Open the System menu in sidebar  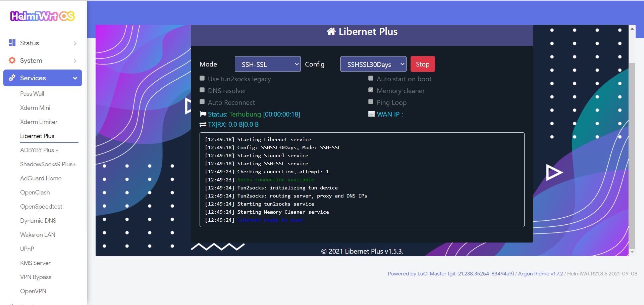[43, 60]
